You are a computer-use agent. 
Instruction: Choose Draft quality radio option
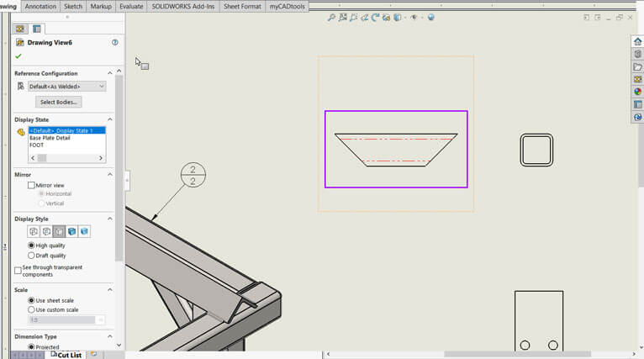(x=31, y=256)
